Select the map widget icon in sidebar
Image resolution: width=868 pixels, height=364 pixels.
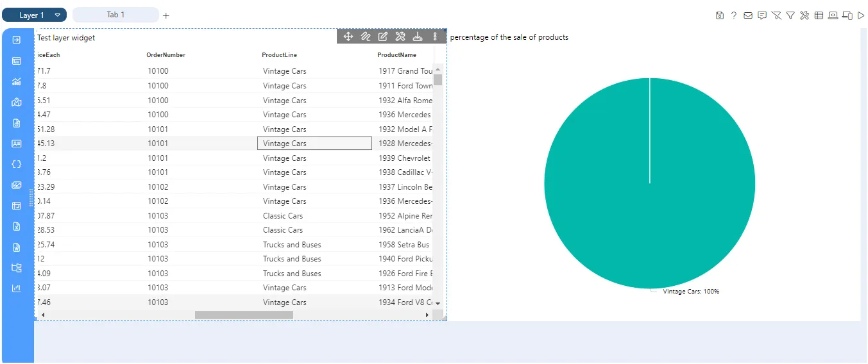[x=17, y=102]
